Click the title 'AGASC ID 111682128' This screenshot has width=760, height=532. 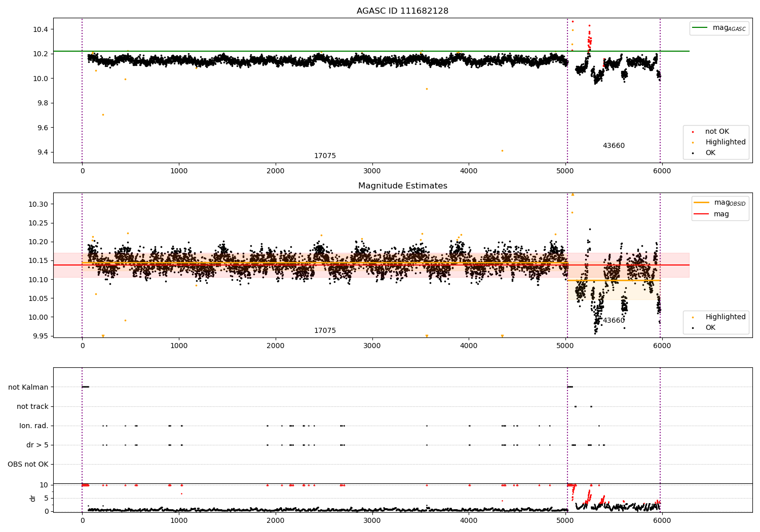coord(402,11)
